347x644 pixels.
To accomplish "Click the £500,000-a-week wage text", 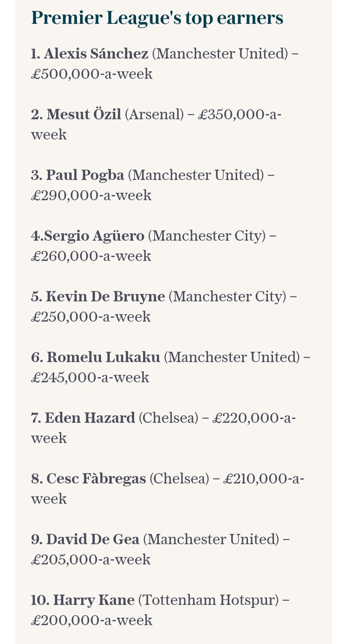I will click(92, 74).
